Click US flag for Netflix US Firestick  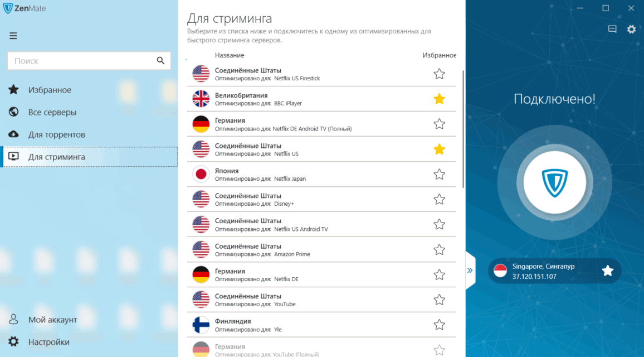pyautogui.click(x=201, y=74)
